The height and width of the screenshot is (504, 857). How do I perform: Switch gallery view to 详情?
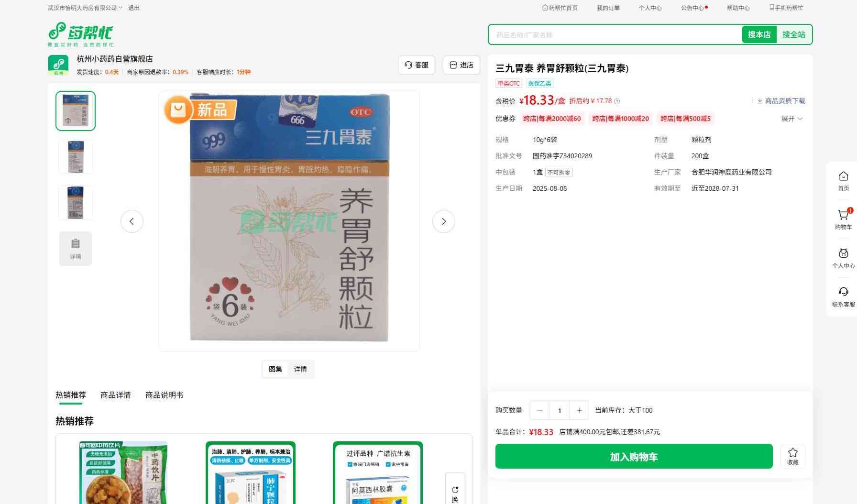[300, 369]
